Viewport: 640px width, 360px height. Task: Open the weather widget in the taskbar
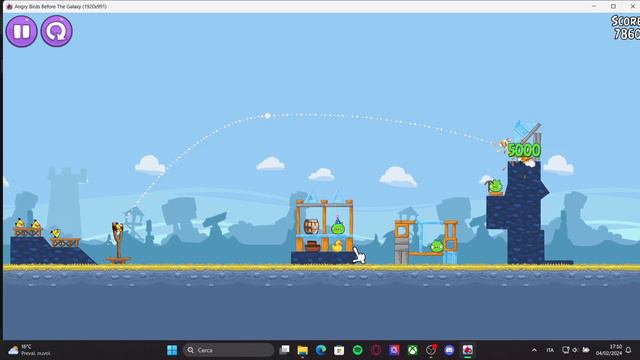point(29,350)
